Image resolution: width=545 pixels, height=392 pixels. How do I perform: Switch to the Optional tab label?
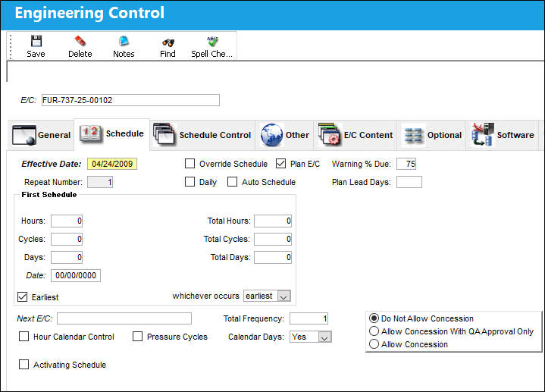(x=444, y=135)
